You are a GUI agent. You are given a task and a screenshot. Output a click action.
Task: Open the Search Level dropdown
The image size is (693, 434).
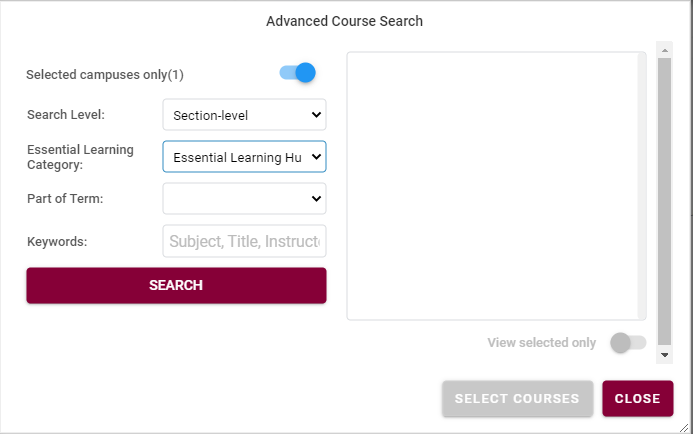click(x=244, y=115)
